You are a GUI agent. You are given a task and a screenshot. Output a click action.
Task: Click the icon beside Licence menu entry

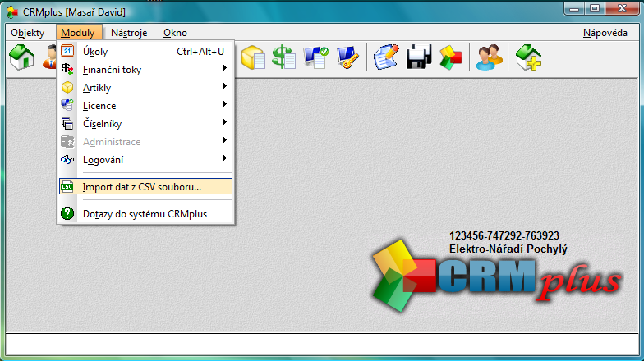coord(67,105)
